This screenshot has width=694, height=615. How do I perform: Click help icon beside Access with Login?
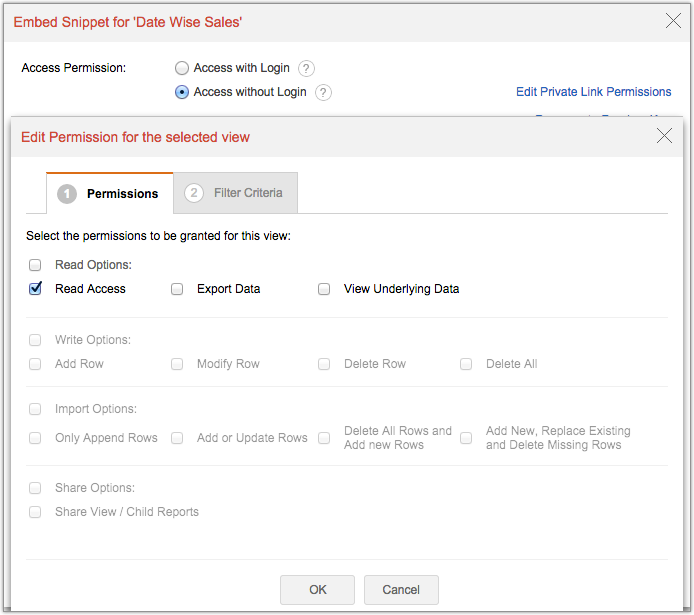pos(307,69)
